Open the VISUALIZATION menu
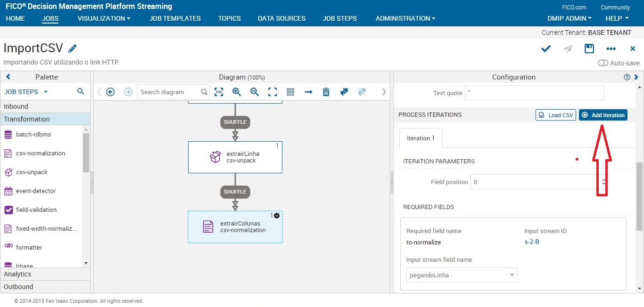The image size is (644, 307). [x=104, y=18]
